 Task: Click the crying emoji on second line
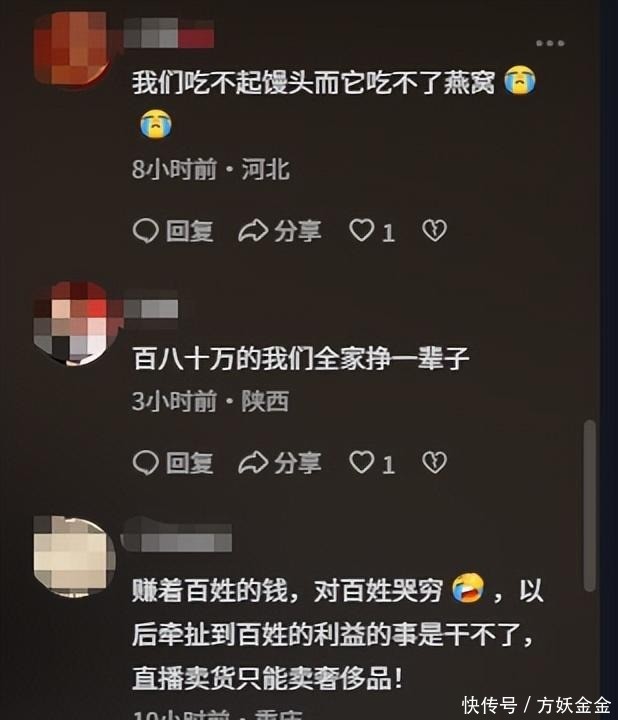[156, 124]
